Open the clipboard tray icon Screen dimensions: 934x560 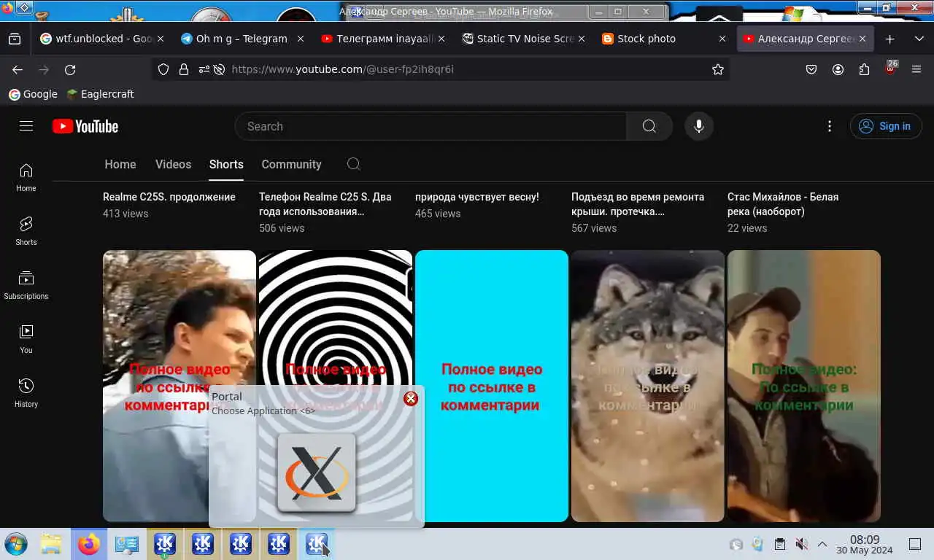tap(780, 544)
